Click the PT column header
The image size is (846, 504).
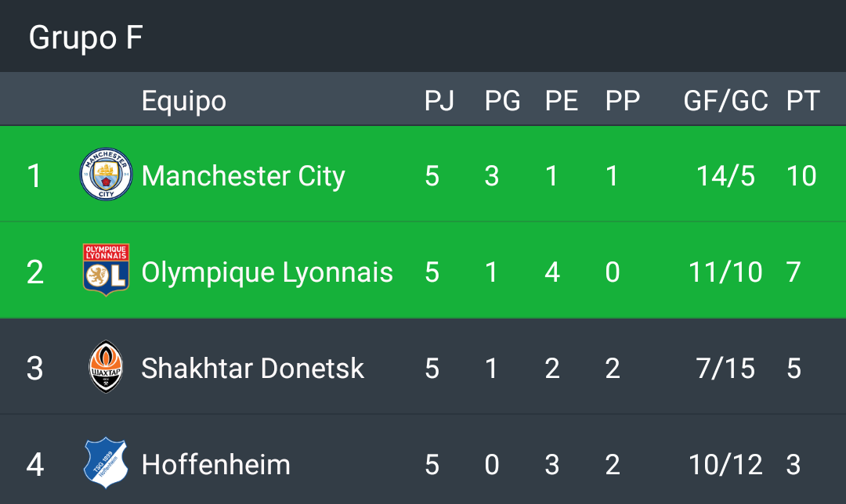click(x=802, y=101)
